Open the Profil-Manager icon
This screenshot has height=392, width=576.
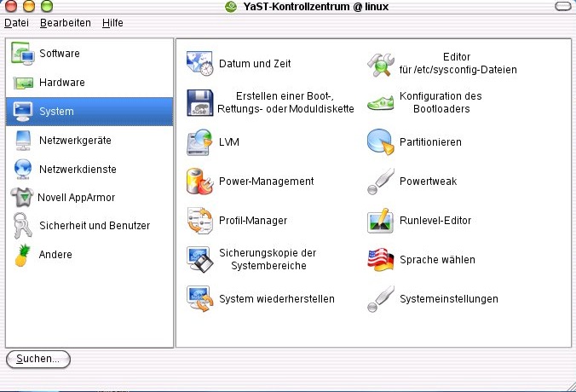[x=199, y=221]
